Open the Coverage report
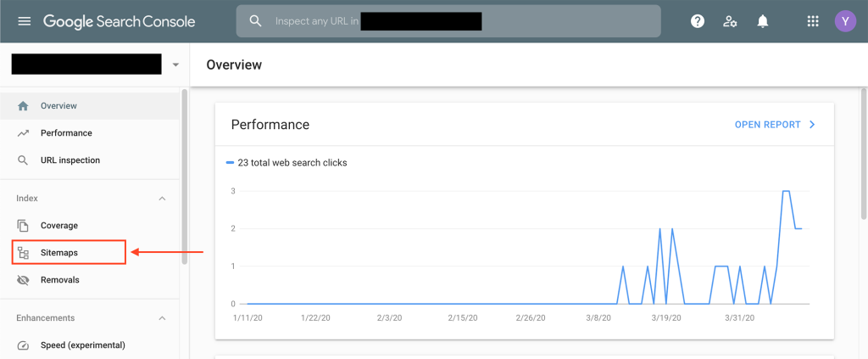 coord(58,226)
